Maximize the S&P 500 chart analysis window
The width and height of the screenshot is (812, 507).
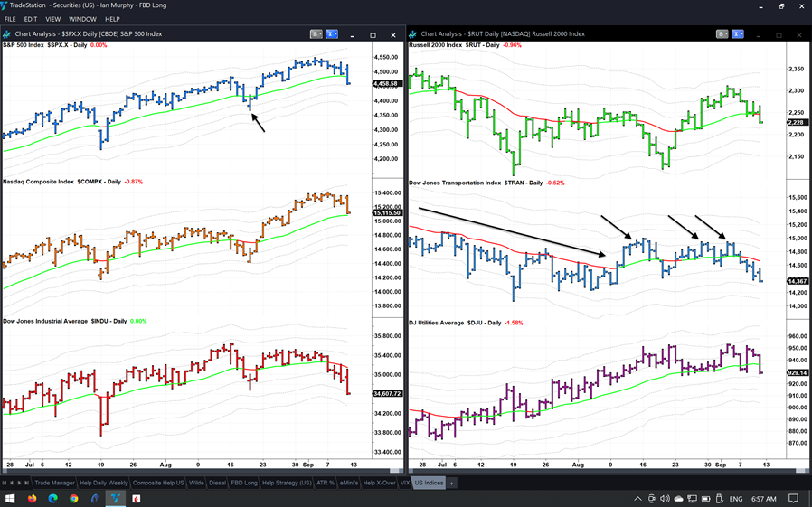point(373,34)
